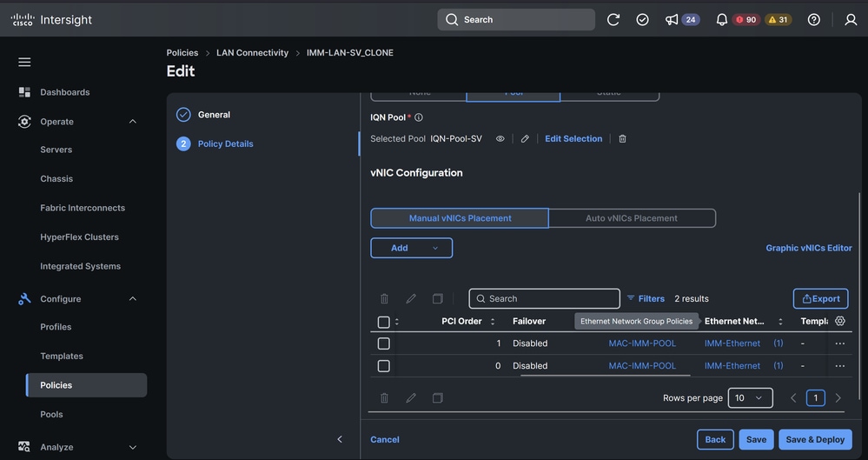This screenshot has width=868, height=460.
Task: Click the red 90 critical alarms badge
Action: point(746,20)
